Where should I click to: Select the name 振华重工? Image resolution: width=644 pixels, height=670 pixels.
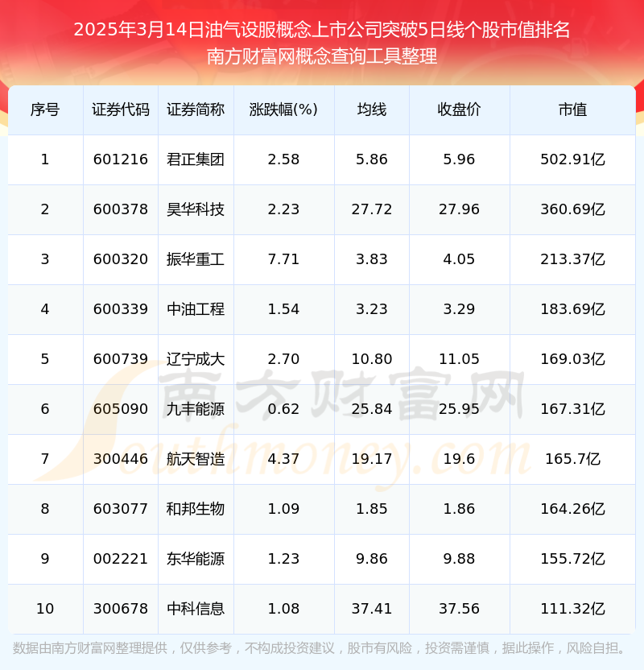click(x=196, y=259)
